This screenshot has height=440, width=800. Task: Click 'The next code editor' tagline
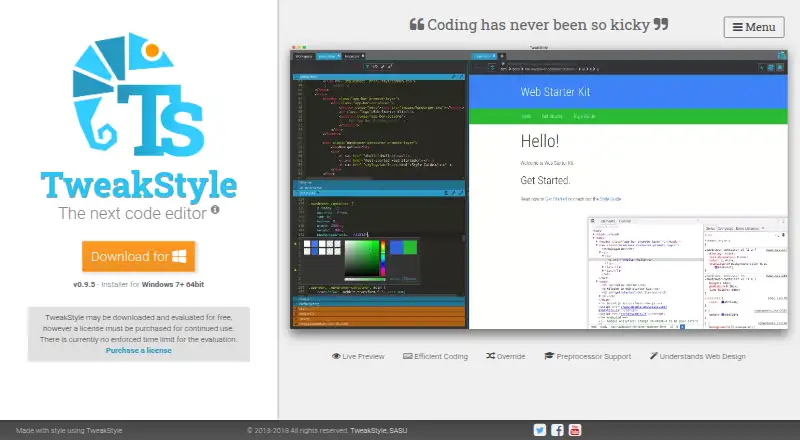133,213
